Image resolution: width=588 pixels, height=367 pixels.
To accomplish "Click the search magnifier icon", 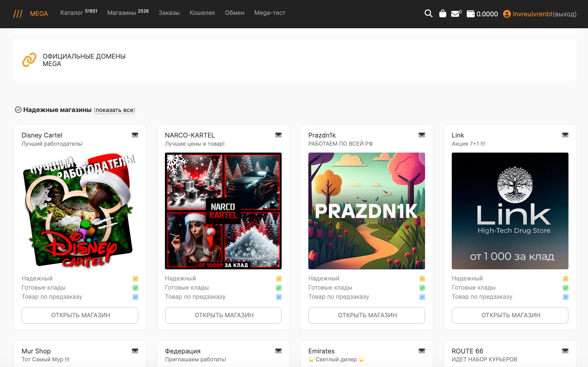I will (428, 14).
